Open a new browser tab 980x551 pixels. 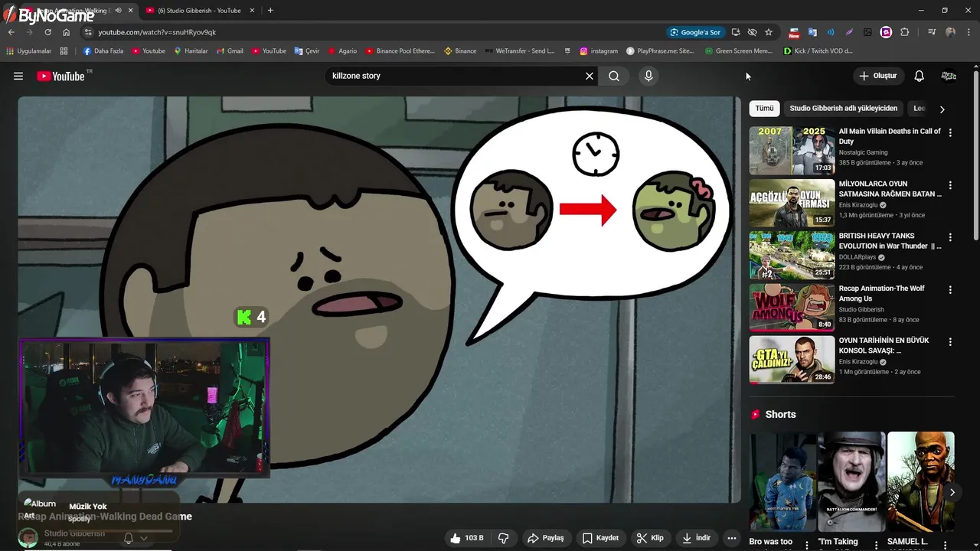tap(270, 11)
